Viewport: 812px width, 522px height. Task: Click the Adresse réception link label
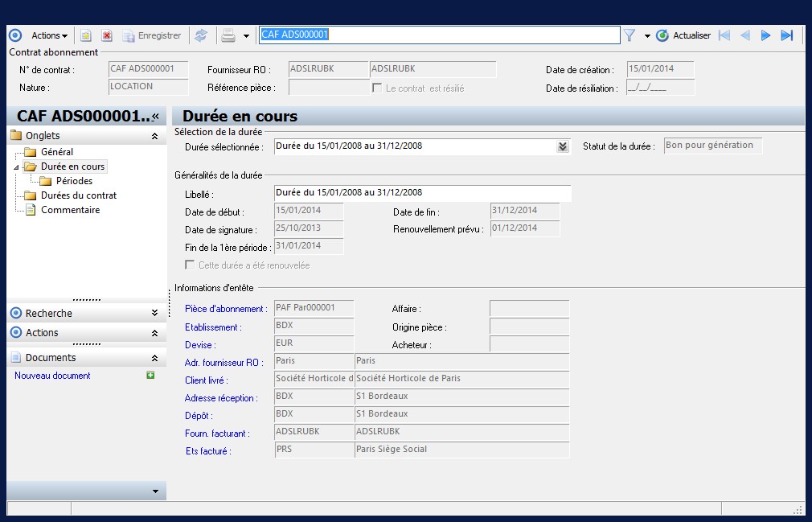221,397
